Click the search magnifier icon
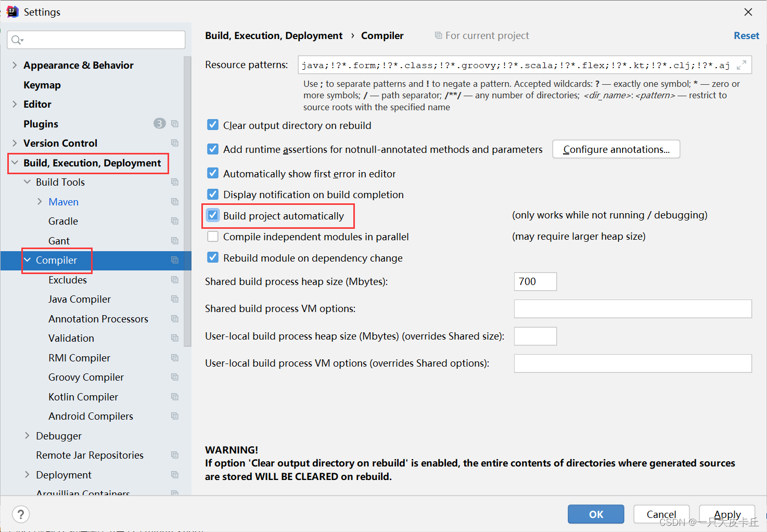This screenshot has height=532, width=767. (17, 40)
